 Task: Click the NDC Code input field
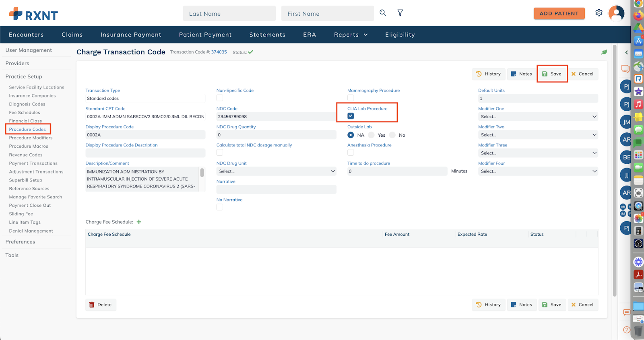[276, 117]
